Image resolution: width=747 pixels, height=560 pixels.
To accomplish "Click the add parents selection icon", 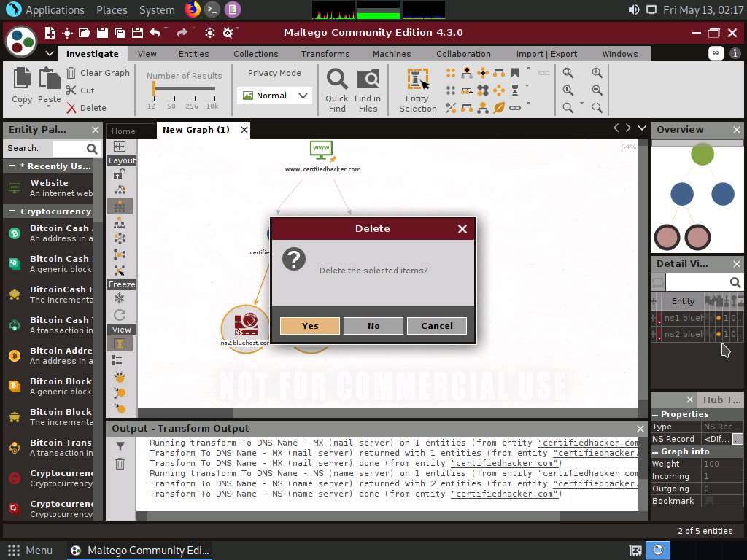I will [x=467, y=73].
